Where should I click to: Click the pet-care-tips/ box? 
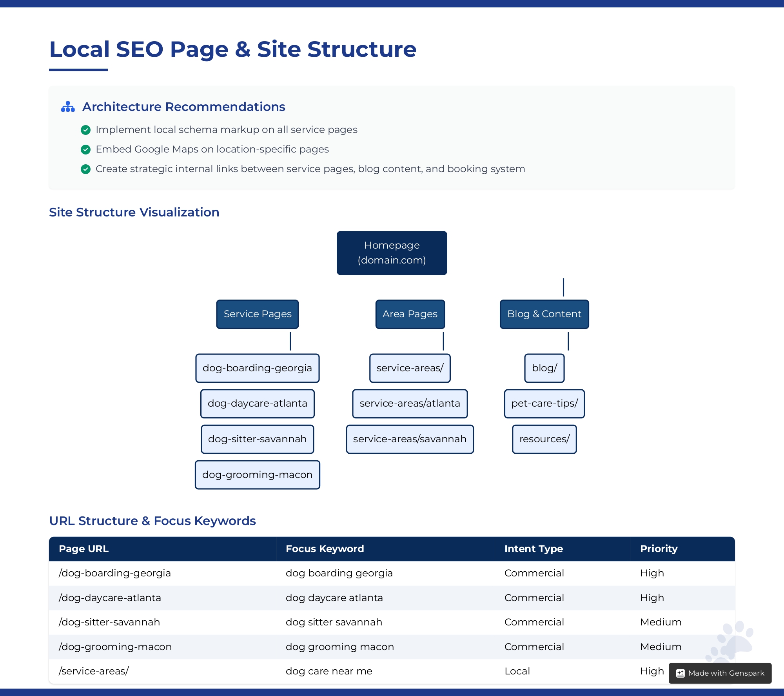[544, 403]
